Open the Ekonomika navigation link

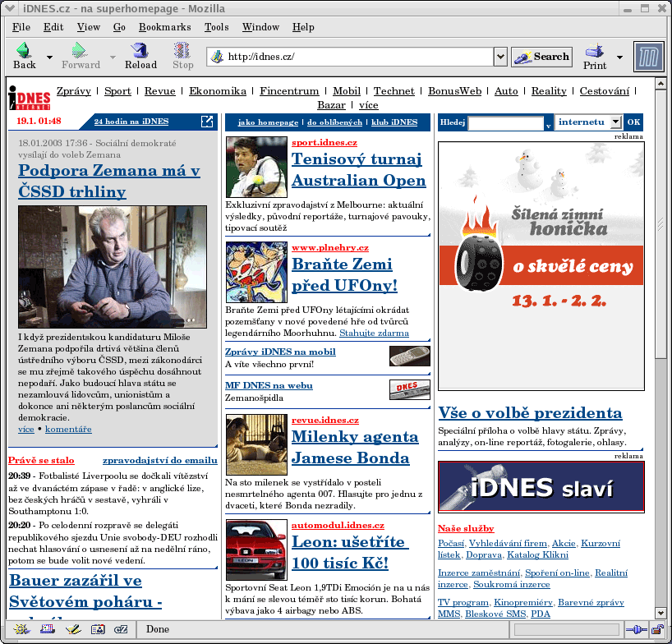[218, 91]
